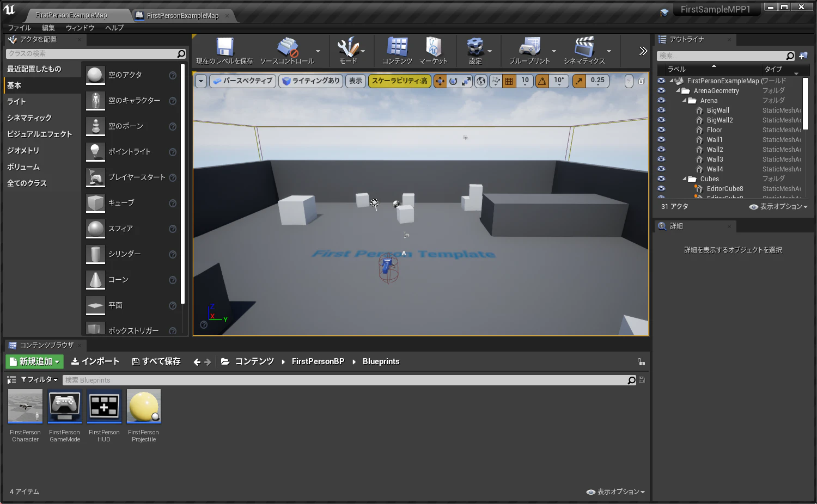Screen dimensions: 817x504
Task: Open the Blueprints toolbar button
Action: tap(529, 51)
